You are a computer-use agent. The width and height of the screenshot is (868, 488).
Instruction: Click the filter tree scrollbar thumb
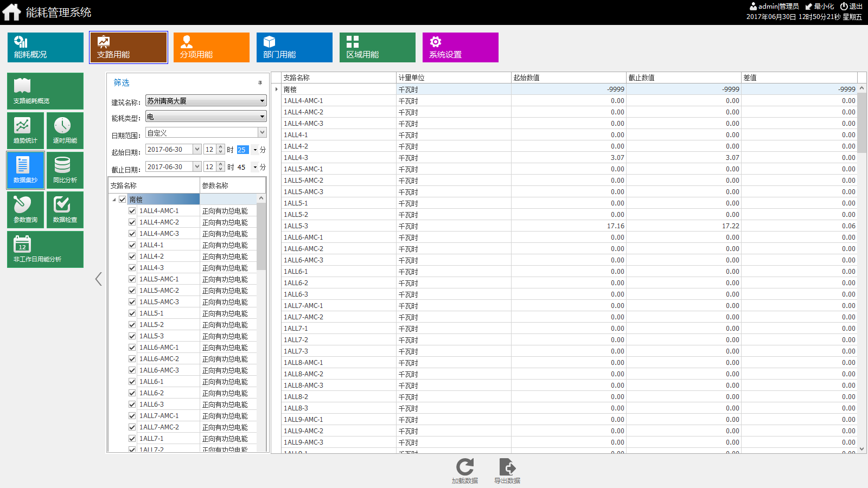pos(261,236)
